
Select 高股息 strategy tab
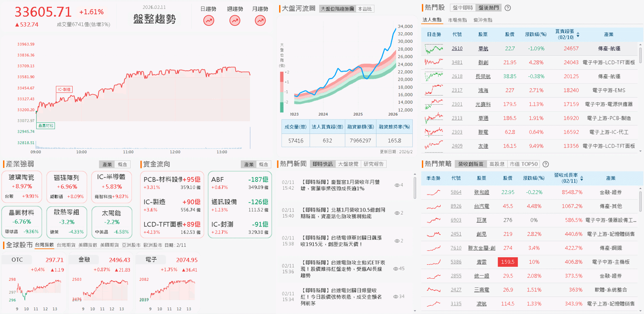[x=496, y=164]
